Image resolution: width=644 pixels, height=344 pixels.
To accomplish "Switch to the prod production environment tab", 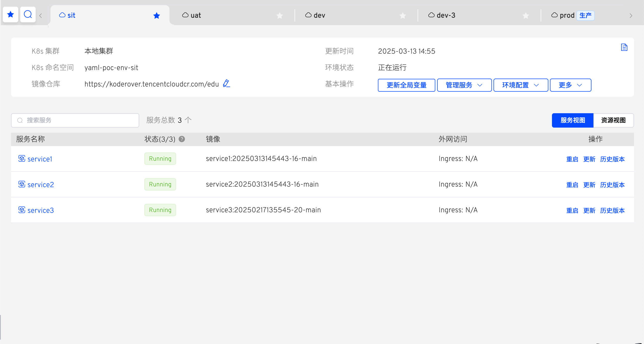I will (567, 15).
